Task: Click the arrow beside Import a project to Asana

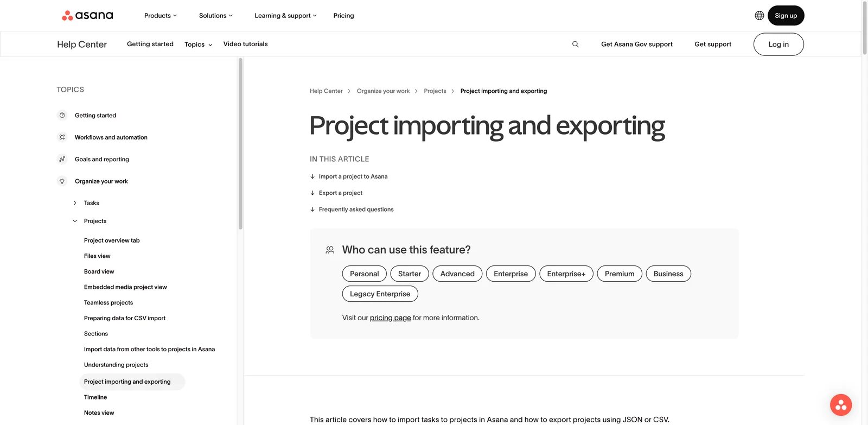Action: (x=312, y=176)
